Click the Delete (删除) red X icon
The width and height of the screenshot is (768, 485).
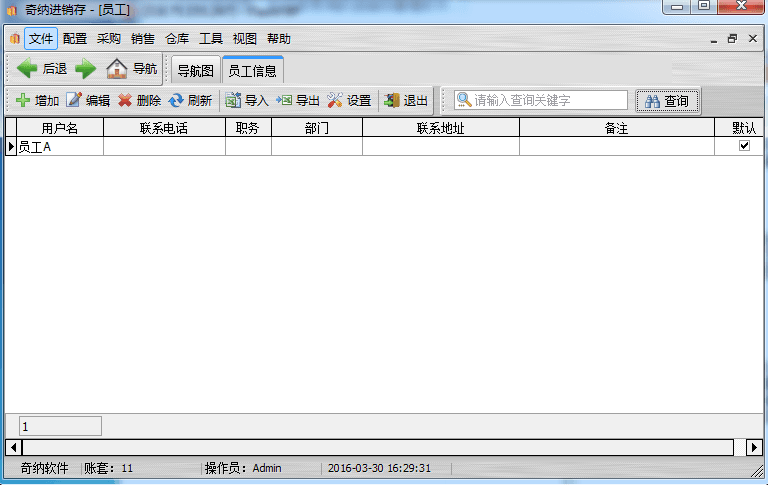(x=125, y=101)
